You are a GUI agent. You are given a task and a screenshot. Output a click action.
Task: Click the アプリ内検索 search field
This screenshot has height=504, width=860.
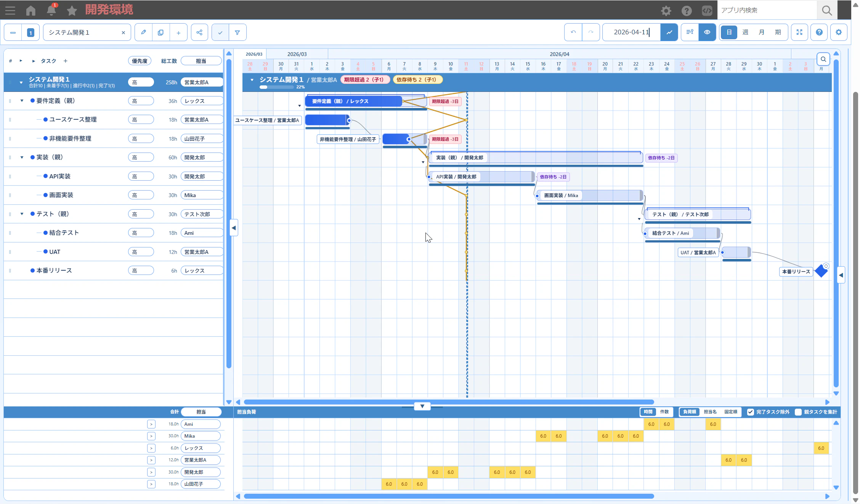click(767, 10)
